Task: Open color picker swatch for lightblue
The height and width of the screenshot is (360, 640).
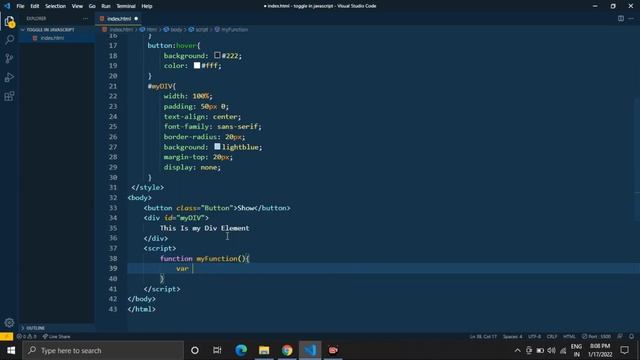Action: pyautogui.click(x=217, y=147)
